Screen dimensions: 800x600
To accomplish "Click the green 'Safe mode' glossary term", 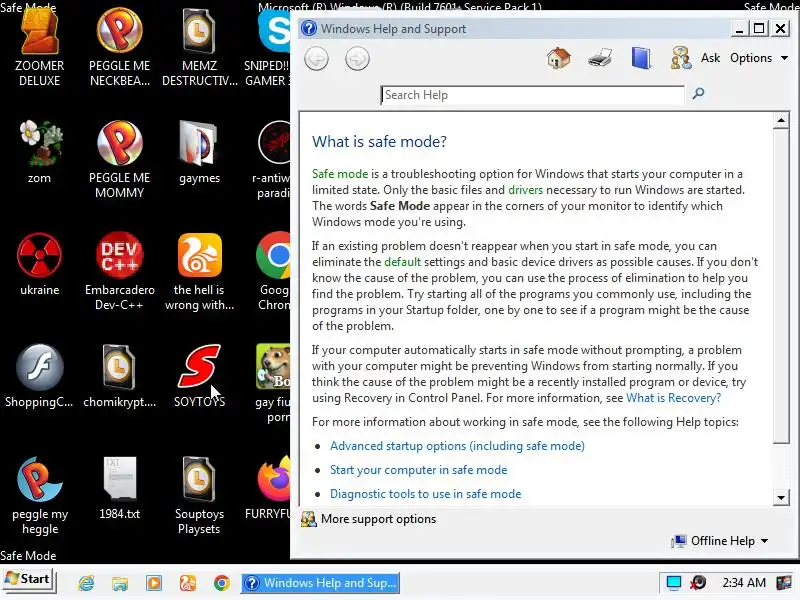I will [x=340, y=174].
